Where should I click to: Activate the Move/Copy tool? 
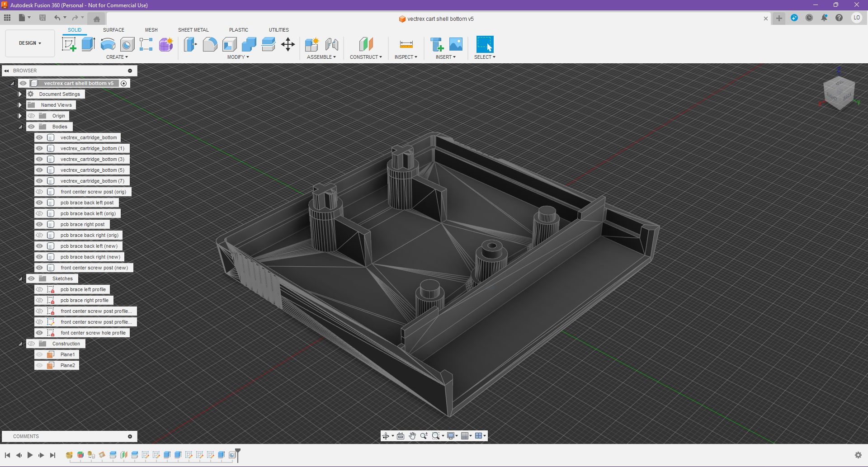288,44
